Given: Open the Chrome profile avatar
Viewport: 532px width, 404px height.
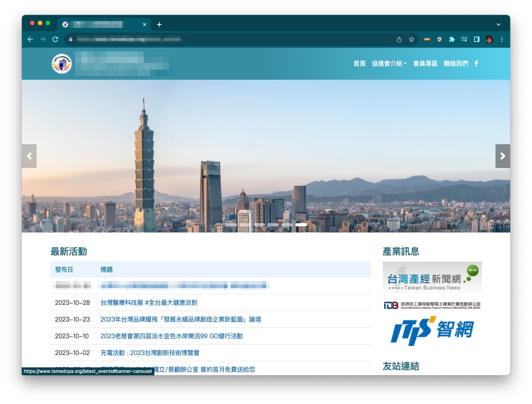Looking at the screenshot, I should (489, 39).
